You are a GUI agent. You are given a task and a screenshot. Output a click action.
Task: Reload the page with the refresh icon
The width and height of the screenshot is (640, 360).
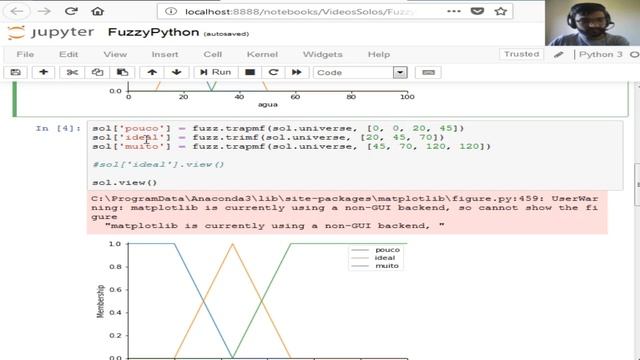click(x=71, y=11)
